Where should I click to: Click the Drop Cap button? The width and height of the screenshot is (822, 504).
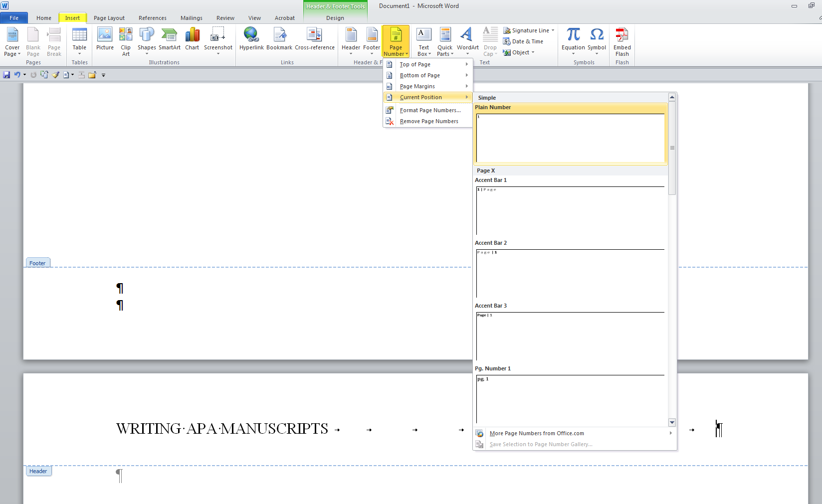coord(490,42)
